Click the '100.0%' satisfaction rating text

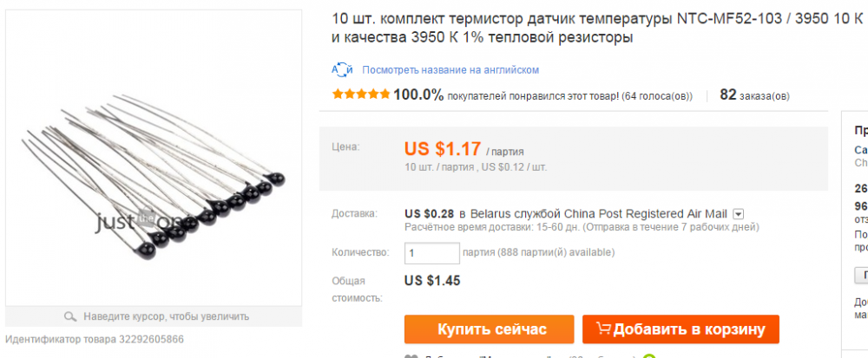(418, 94)
